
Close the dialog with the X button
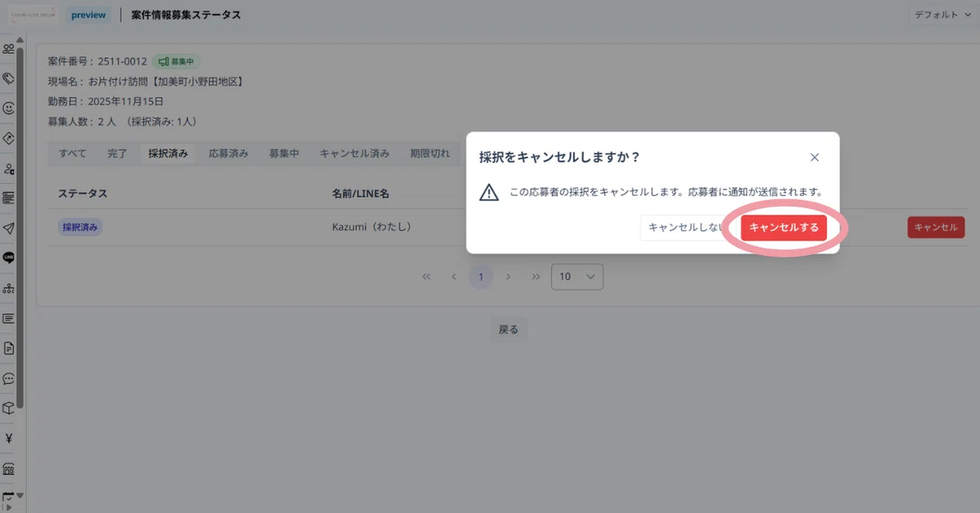pyautogui.click(x=814, y=157)
